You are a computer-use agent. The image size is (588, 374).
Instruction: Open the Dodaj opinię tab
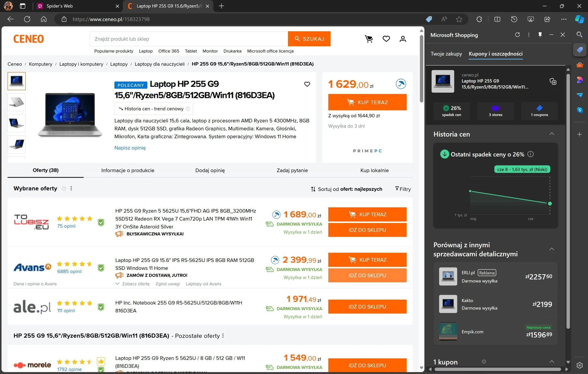point(210,170)
